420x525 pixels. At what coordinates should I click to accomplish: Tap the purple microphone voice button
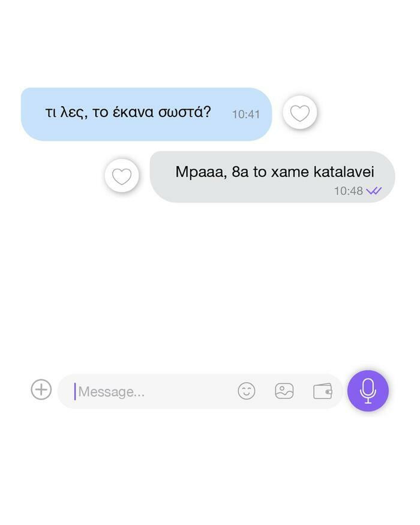coord(368,391)
